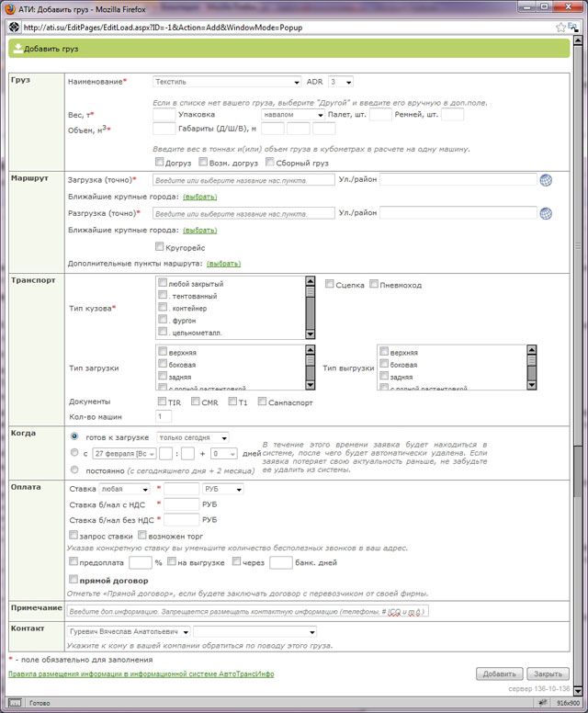Viewport: 588px width, 713px height.
Task: Click the browser address bar URL
Action: (163, 28)
